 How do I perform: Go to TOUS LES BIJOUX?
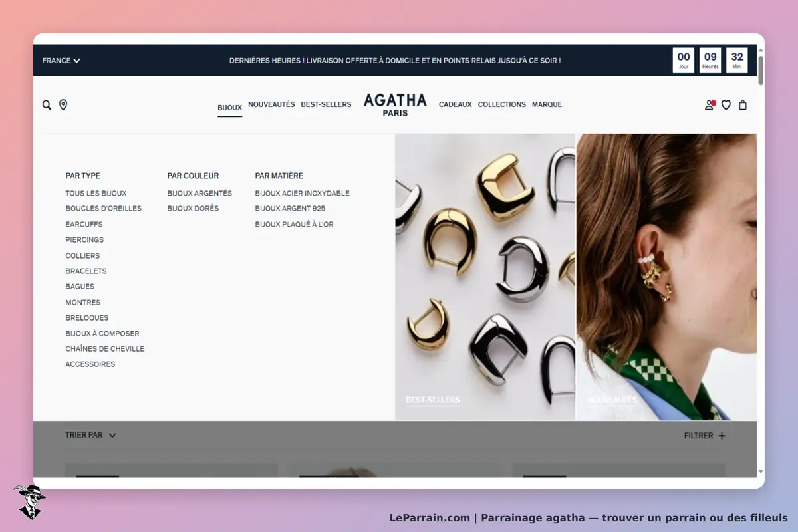(96, 194)
